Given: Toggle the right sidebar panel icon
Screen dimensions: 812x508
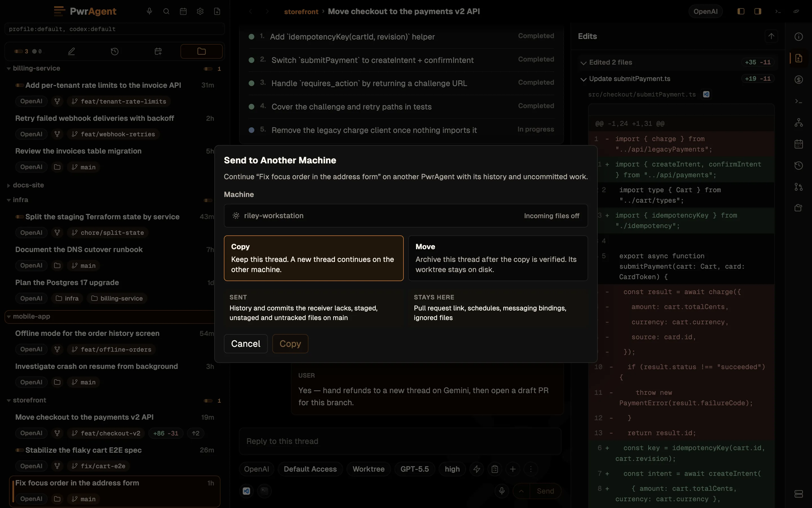Looking at the screenshot, I should (758, 11).
